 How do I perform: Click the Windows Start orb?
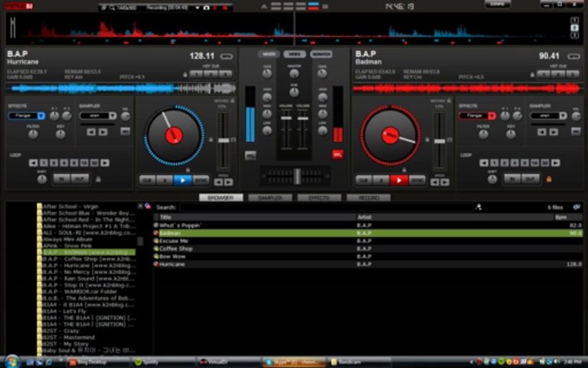[12, 362]
